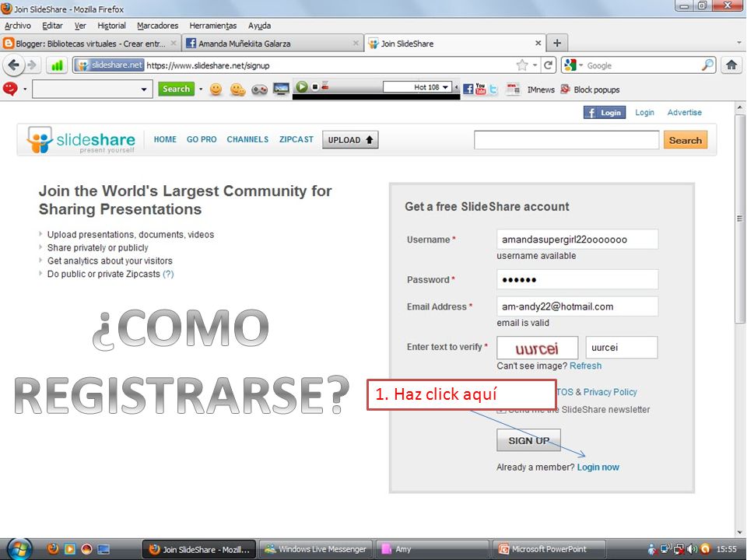Expand dropdown arrow next to green Search button
Screen dimensions: 747x560
point(201,89)
